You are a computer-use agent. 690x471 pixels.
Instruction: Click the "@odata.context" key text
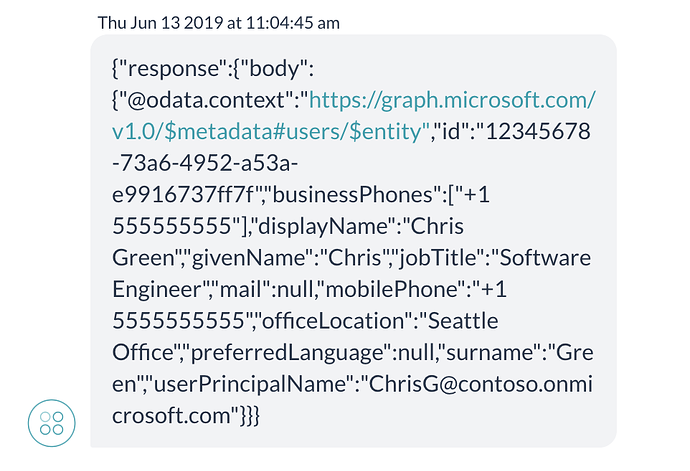208,101
